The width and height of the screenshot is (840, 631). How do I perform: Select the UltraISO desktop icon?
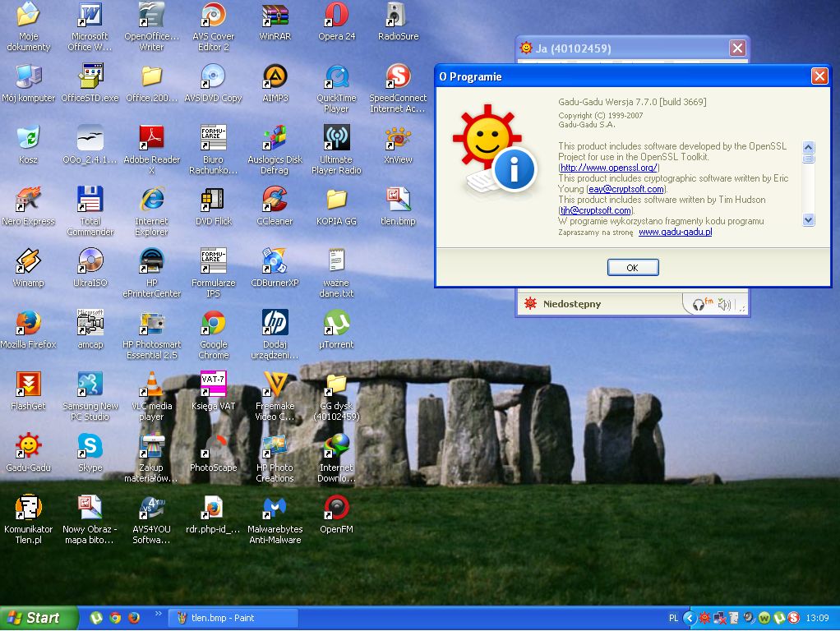coord(90,268)
